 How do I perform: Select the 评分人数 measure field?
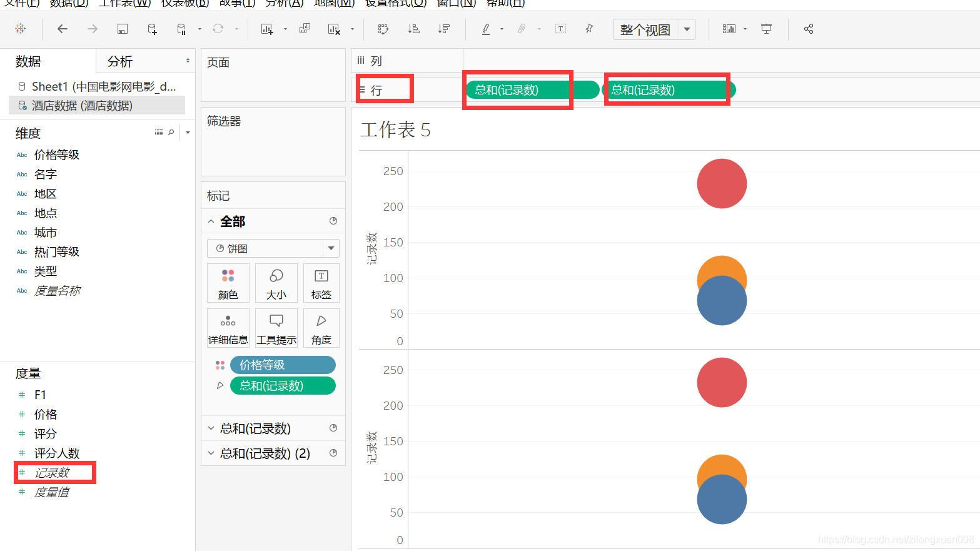[57, 453]
